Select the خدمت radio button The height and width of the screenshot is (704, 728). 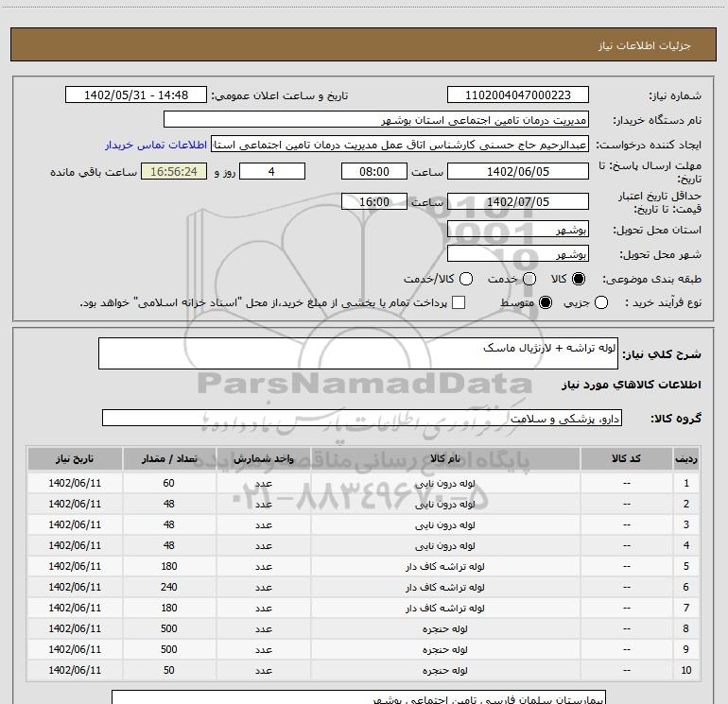529,279
